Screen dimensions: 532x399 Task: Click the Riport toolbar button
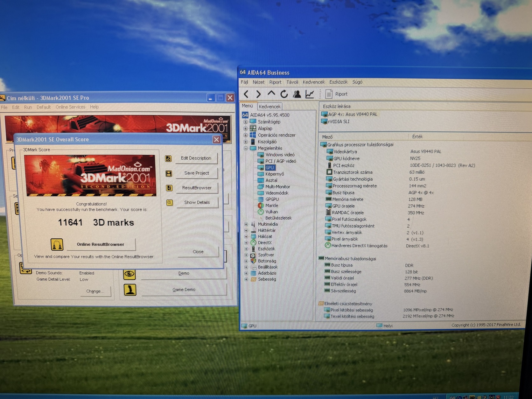[x=337, y=94]
